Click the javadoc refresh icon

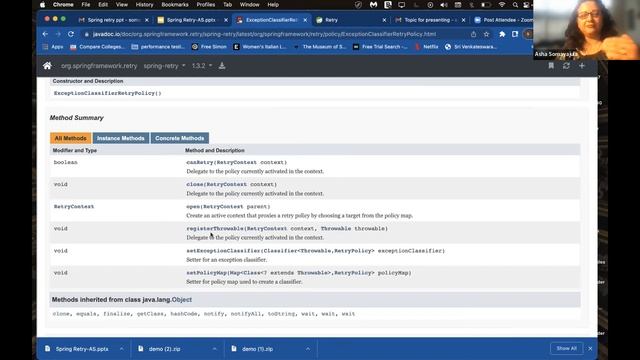point(566,66)
